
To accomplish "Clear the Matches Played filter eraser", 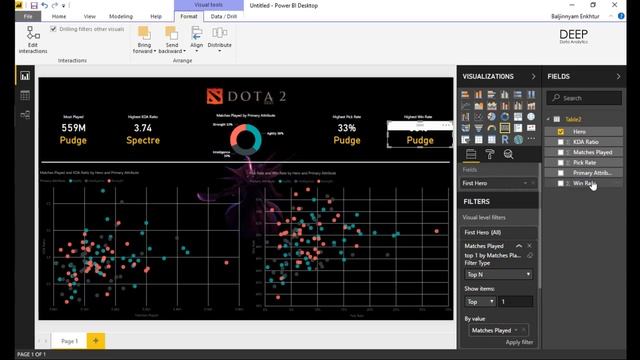I will tap(530, 256).
